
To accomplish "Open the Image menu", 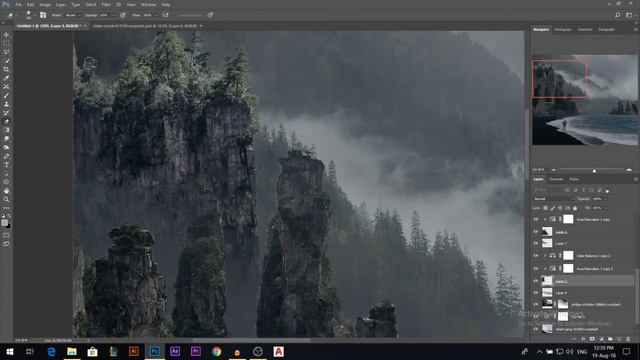I will tap(45, 4).
